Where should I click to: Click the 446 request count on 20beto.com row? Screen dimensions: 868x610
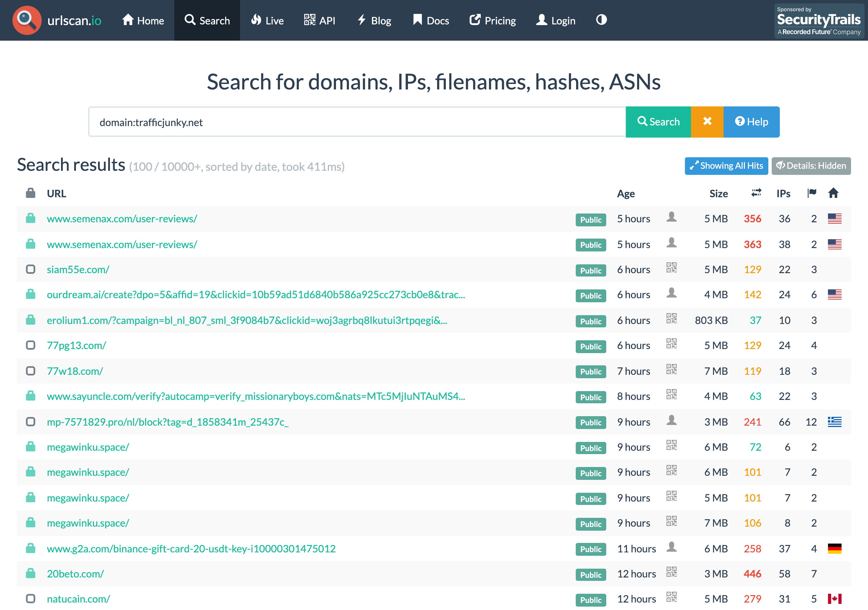pyautogui.click(x=752, y=574)
